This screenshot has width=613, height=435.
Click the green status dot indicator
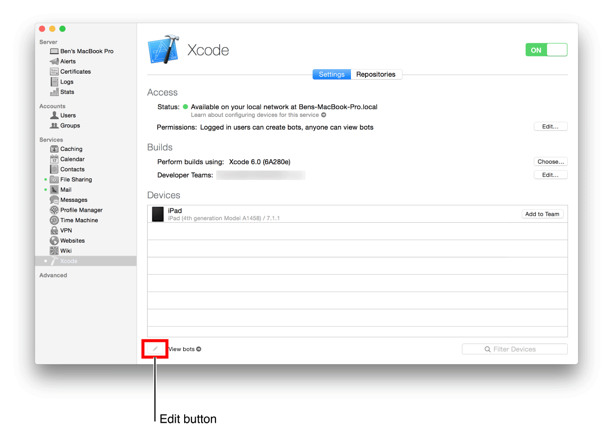click(x=186, y=107)
